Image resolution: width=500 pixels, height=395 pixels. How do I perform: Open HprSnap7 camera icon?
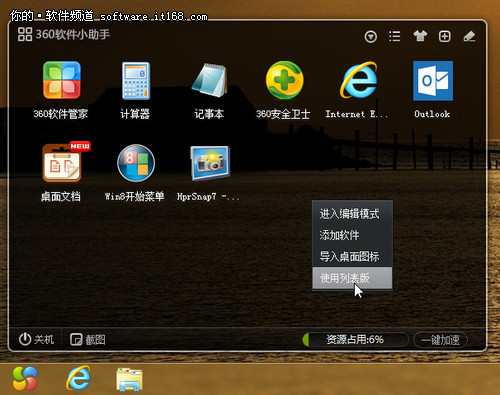[x=210, y=163]
